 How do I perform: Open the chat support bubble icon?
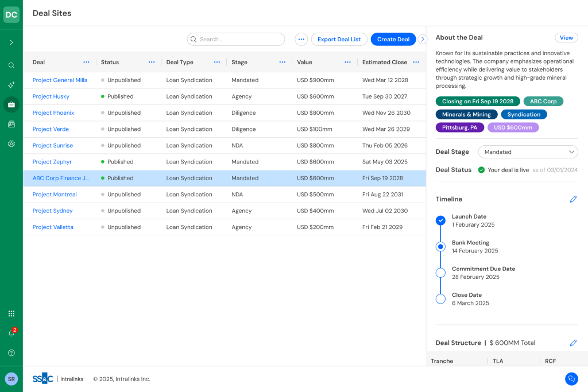tap(571, 379)
